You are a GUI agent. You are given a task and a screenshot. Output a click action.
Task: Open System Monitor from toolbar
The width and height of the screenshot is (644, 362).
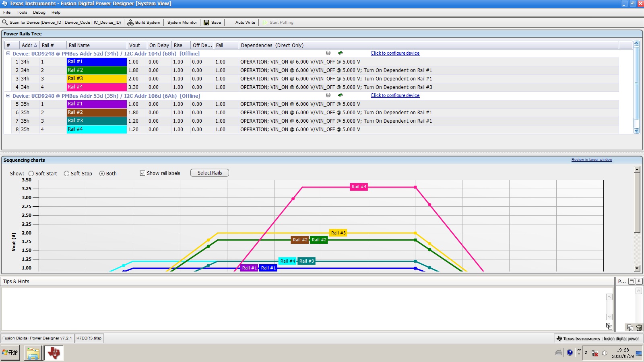(x=182, y=23)
